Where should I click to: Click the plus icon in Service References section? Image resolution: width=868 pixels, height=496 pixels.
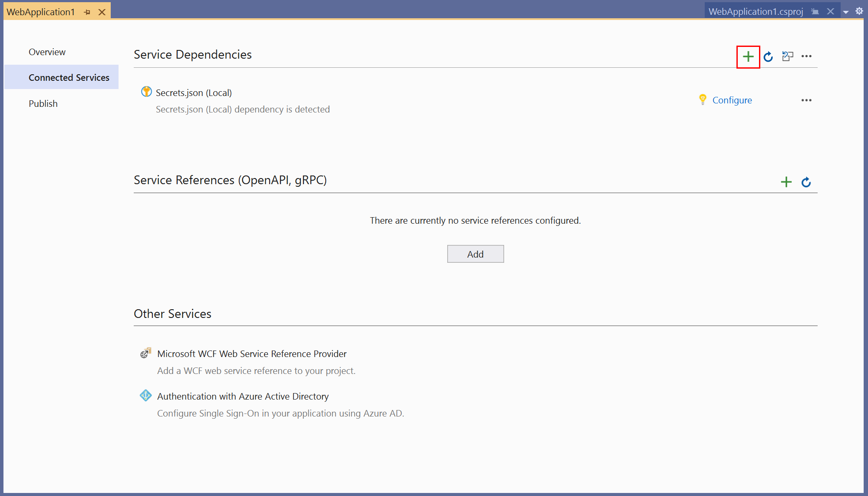click(786, 182)
